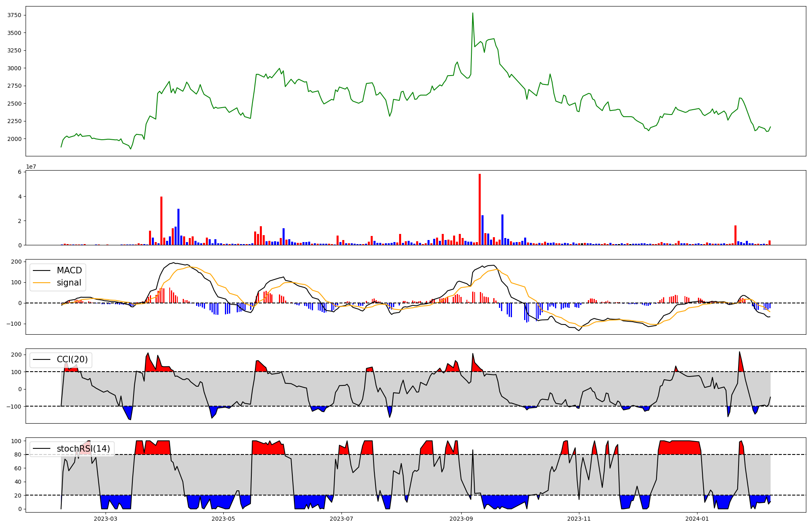812x528 pixels.
Task: Click the 2023-03 x-axis date label
Action: point(106,519)
